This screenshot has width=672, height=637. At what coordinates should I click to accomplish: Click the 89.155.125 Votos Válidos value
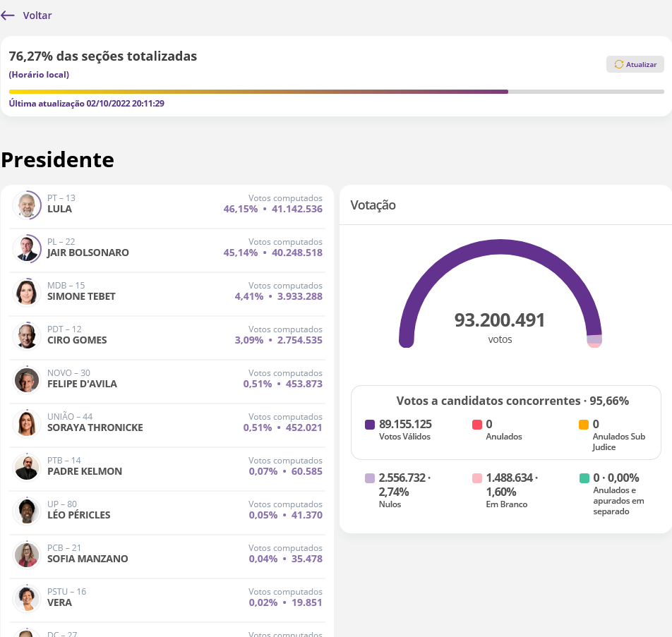tap(405, 424)
